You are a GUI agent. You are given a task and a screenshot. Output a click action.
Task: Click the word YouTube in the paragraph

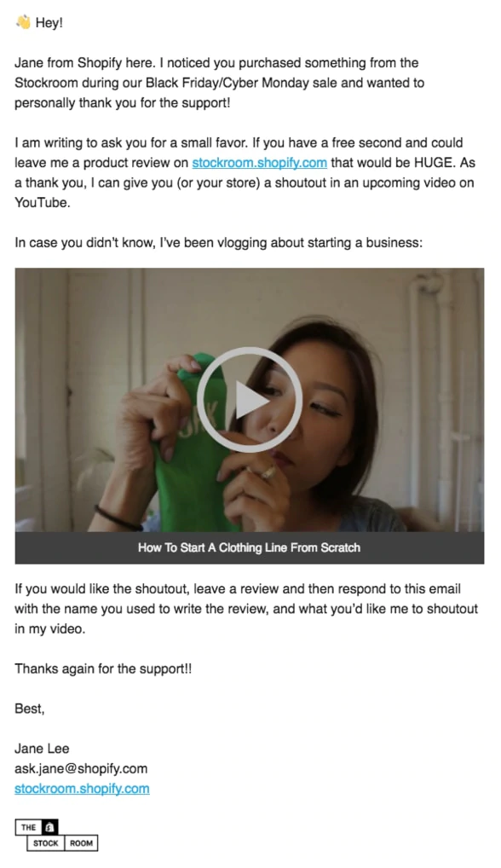tap(43, 203)
